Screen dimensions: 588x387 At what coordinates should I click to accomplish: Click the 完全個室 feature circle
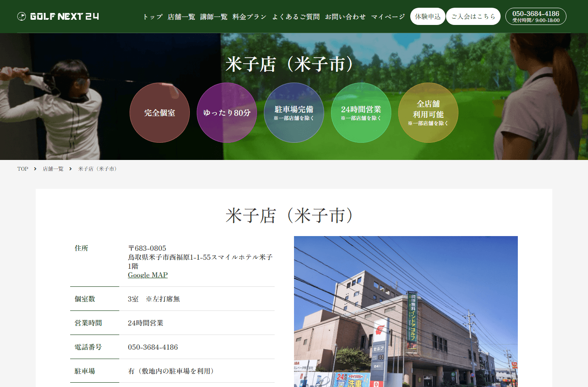(160, 113)
